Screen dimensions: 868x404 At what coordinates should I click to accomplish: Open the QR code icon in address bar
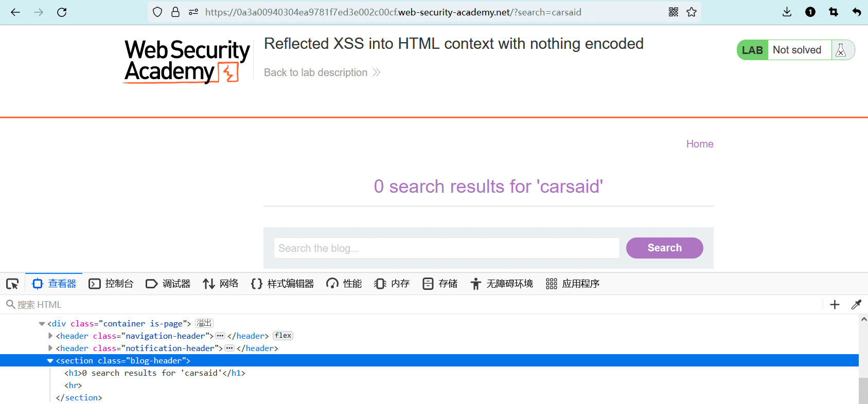pyautogui.click(x=674, y=12)
